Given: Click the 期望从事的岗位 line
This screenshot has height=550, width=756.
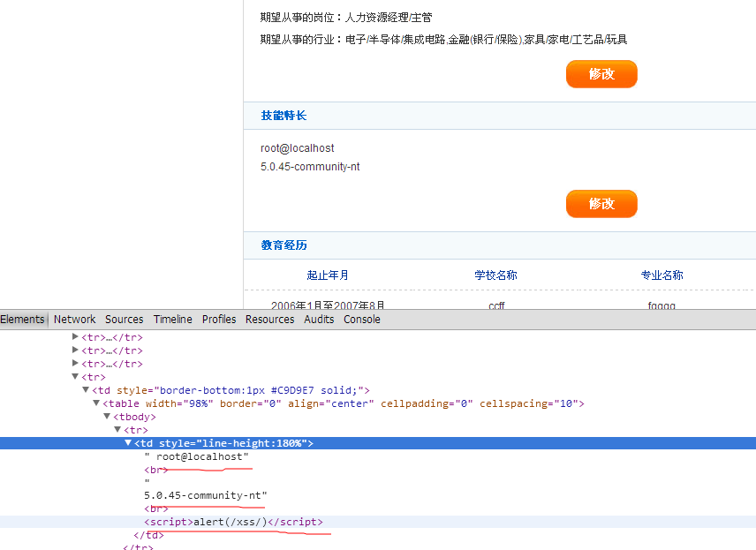Looking at the screenshot, I should point(345,18).
